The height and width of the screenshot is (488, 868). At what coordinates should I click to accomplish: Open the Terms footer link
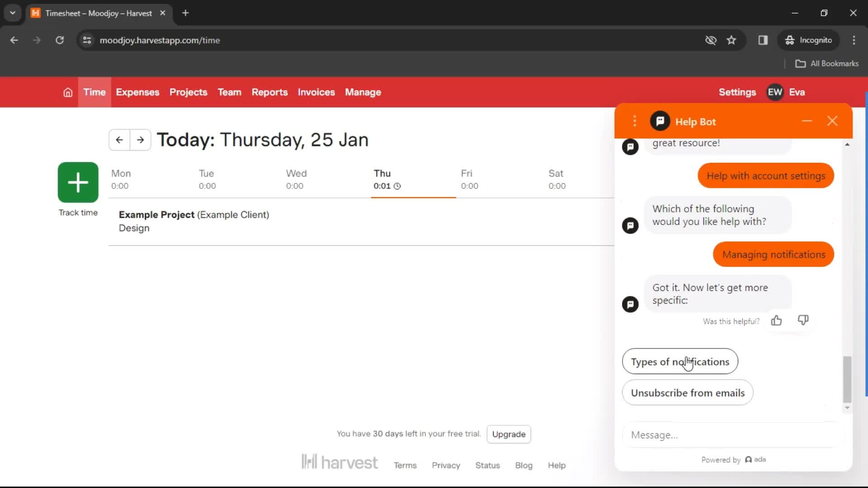405,465
